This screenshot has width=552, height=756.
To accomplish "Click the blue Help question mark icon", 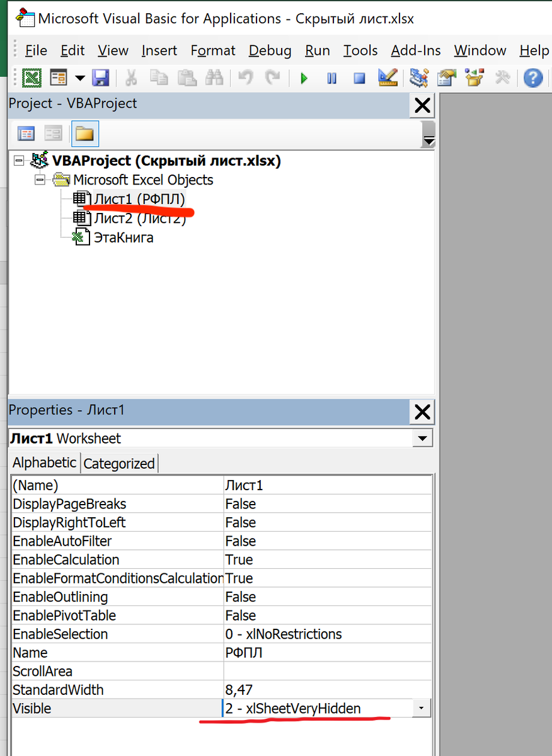I will 533,78.
